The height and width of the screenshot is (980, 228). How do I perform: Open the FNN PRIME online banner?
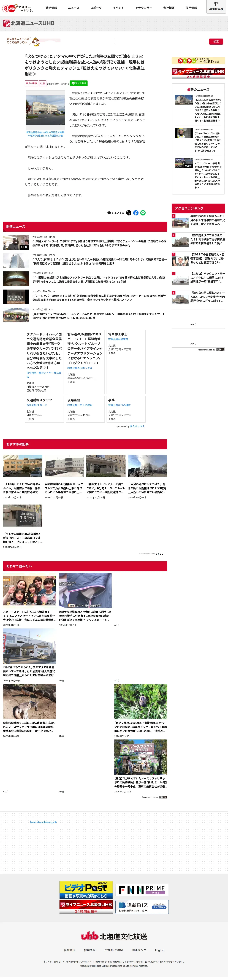click(x=142, y=890)
